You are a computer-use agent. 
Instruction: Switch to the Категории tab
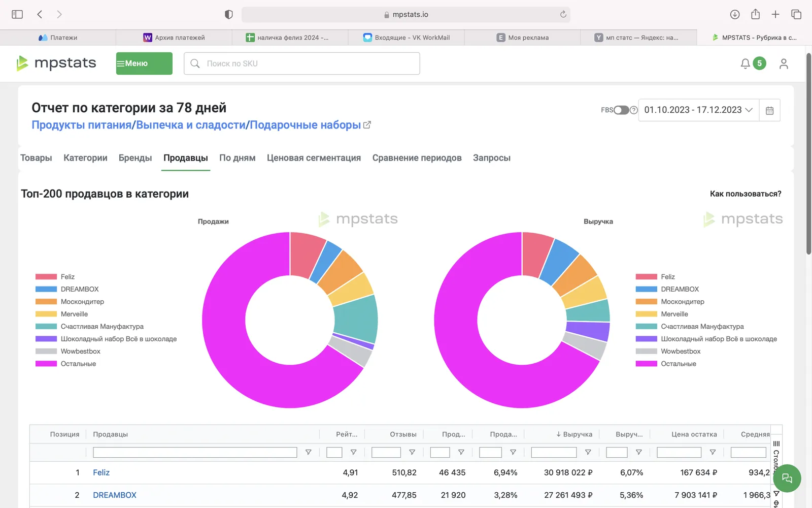[85, 158]
